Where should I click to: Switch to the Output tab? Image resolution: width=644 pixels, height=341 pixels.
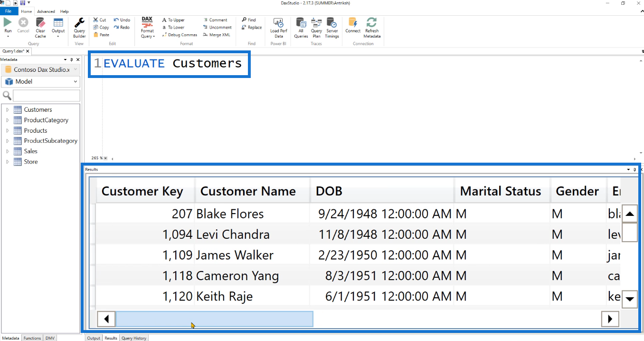click(x=94, y=338)
